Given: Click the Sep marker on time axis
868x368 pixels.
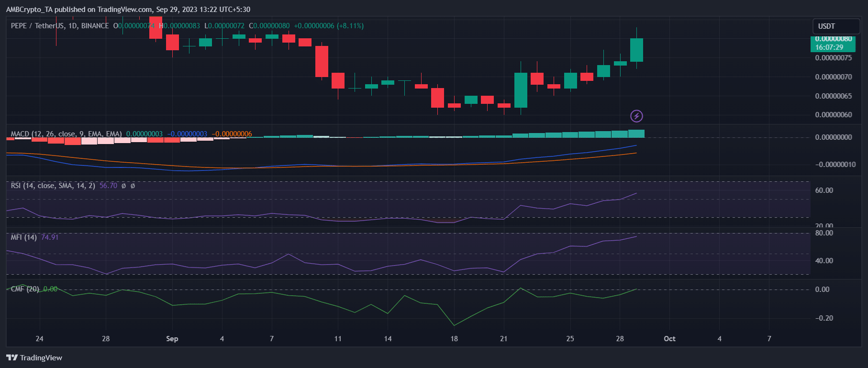Looking at the screenshot, I should 172,339.
